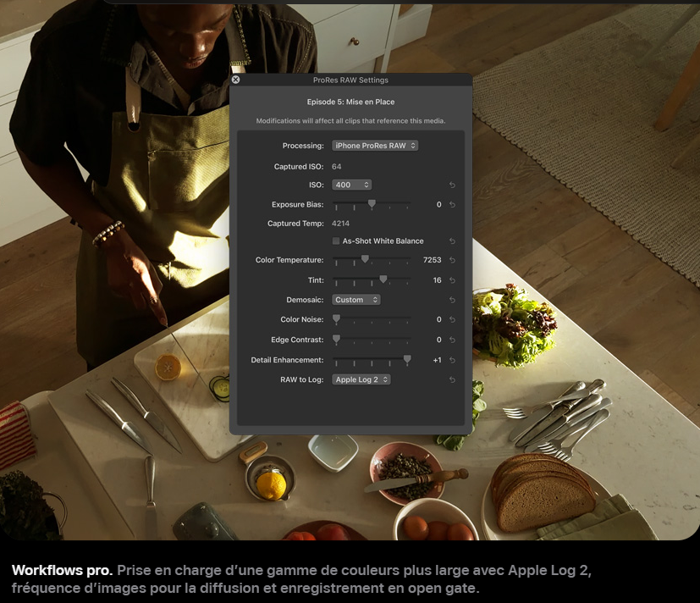Reset As-Shot White Balance

[x=452, y=241]
